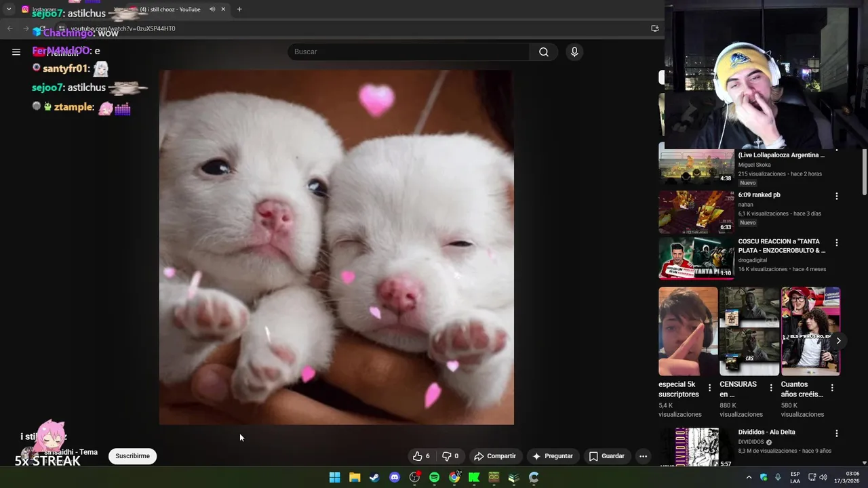Activate voice search microphone icon
The height and width of the screenshot is (488, 868).
coord(574,52)
